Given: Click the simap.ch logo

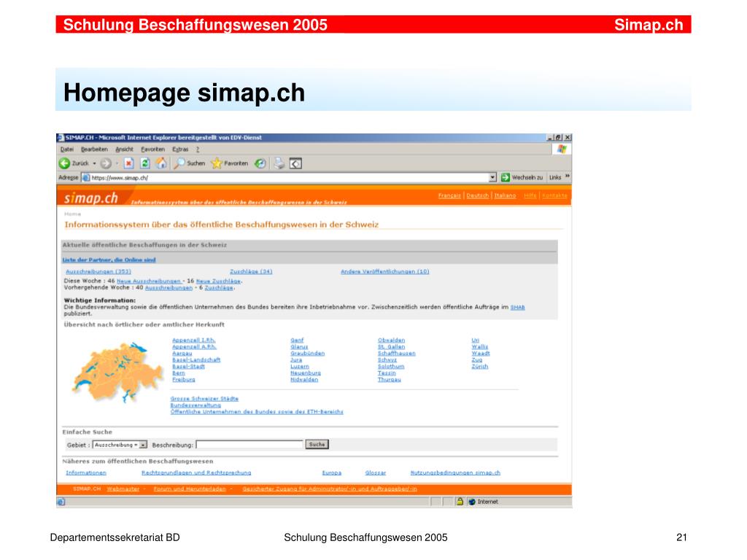Looking at the screenshot, I should point(91,198).
